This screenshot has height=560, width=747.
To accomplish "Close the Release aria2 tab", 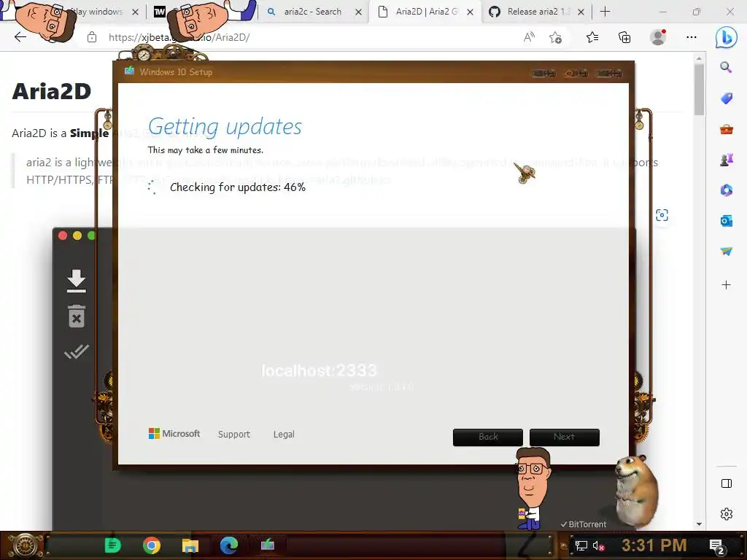I will (581, 12).
